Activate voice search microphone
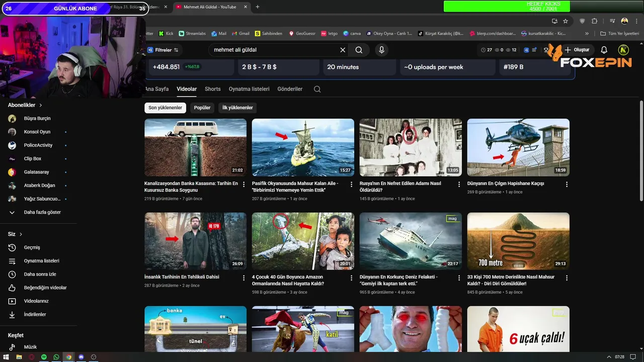Screen dimensions: 644x362 381,50
